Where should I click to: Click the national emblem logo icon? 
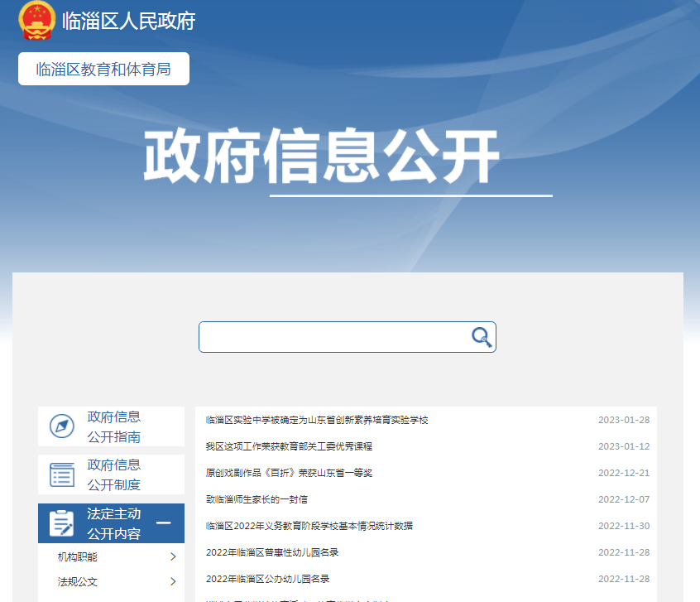pyautogui.click(x=36, y=21)
